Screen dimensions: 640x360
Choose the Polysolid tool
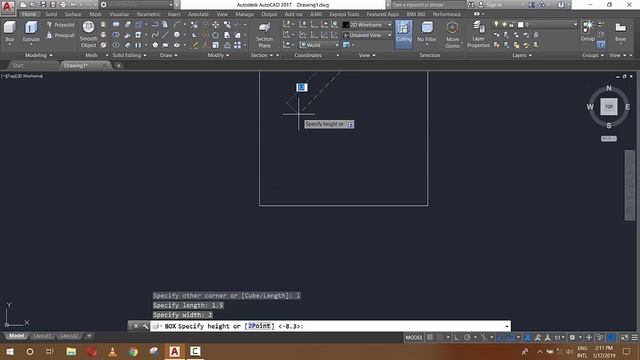pos(60,25)
